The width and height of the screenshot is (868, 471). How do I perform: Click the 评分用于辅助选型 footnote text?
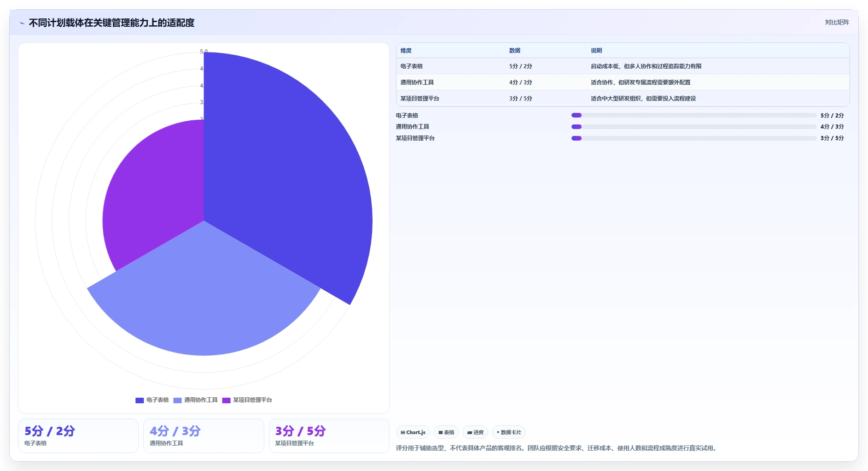click(x=557, y=448)
